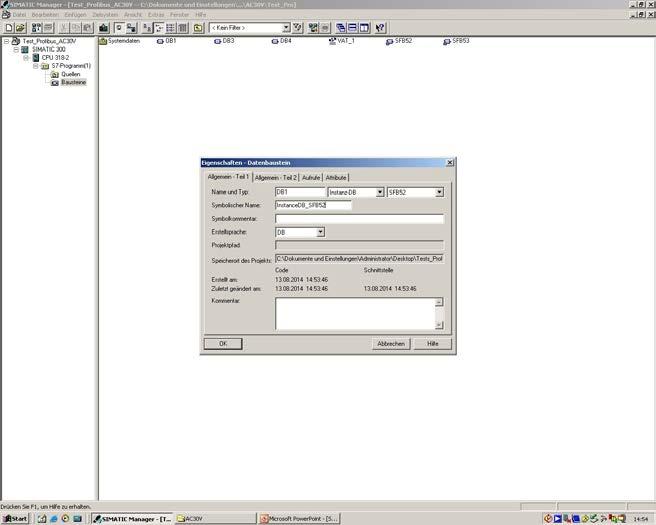This screenshot has width=656, height=525.
Task: Open the Erstellsprache DB dropdown
Action: (320, 232)
